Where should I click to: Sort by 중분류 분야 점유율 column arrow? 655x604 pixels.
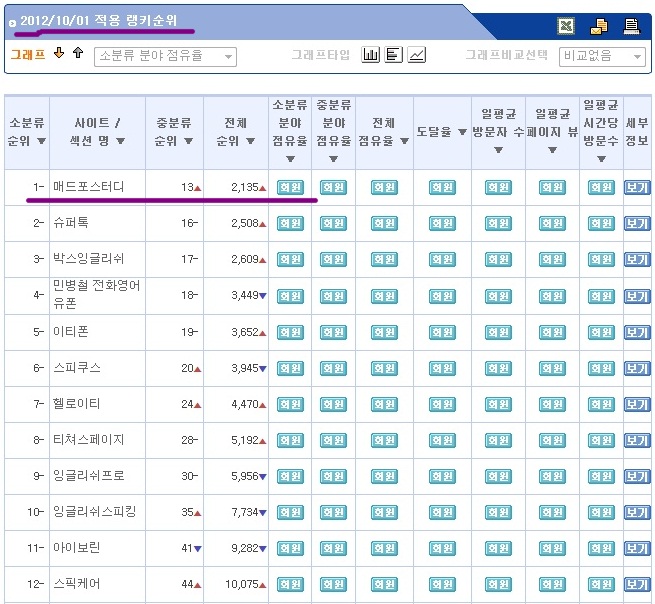tap(333, 159)
